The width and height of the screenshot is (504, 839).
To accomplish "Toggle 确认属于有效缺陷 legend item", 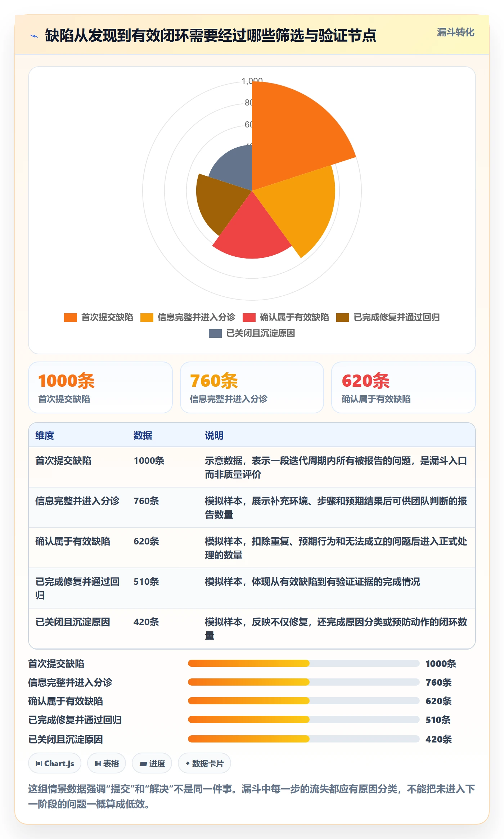I will pyautogui.click(x=285, y=318).
